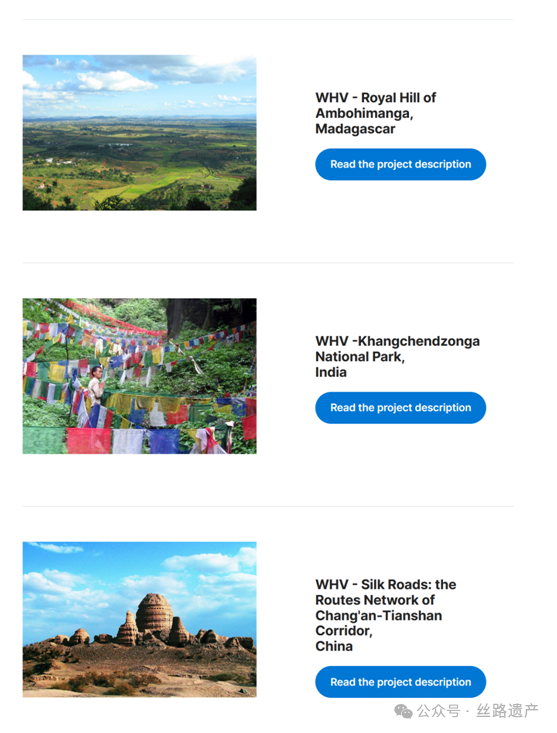557x733 pixels.
Task: Select the Royal Hill of Ambohimanga heading
Action: (x=376, y=113)
